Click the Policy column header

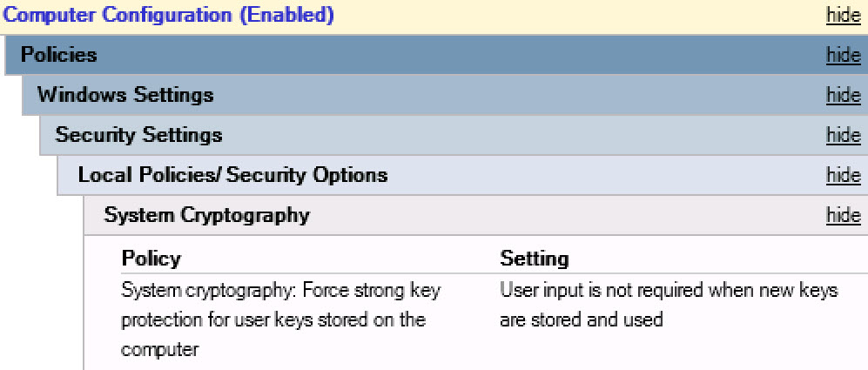pyautogui.click(x=151, y=259)
